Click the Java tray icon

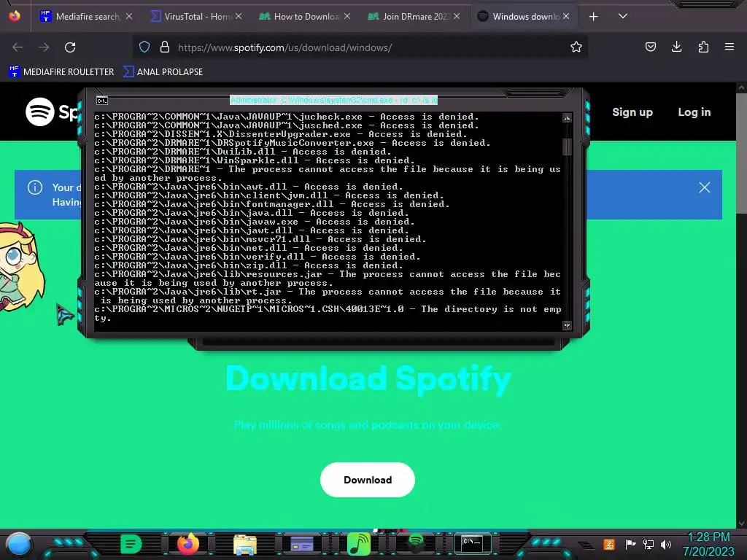click(609, 544)
